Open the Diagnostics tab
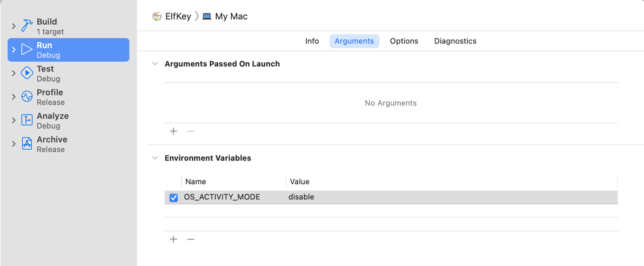 (455, 41)
